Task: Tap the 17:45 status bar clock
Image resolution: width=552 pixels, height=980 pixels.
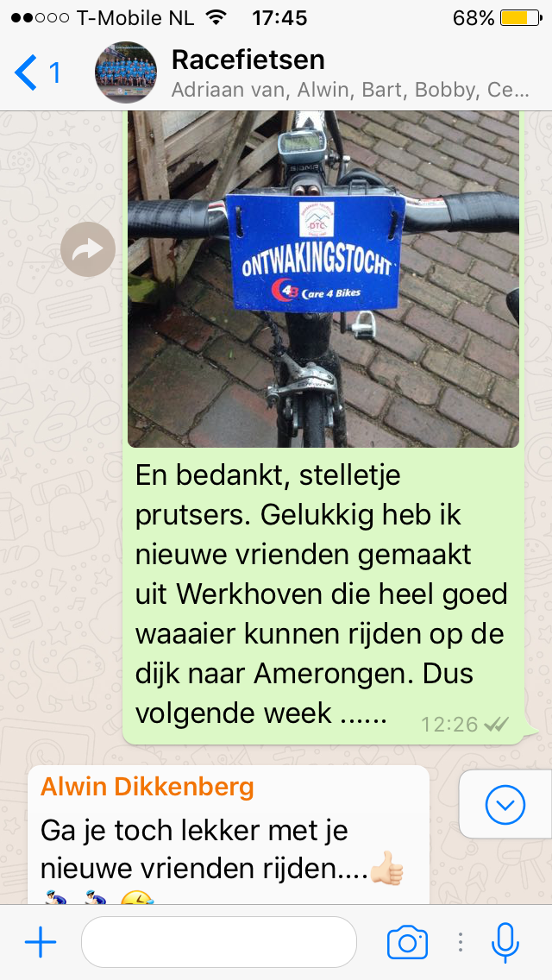Action: coord(279,18)
